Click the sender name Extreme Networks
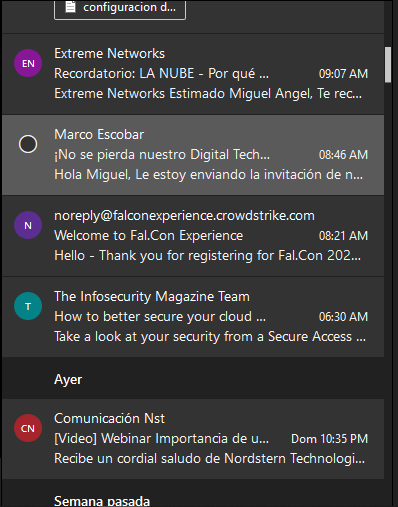The height and width of the screenshot is (507, 398). click(110, 54)
